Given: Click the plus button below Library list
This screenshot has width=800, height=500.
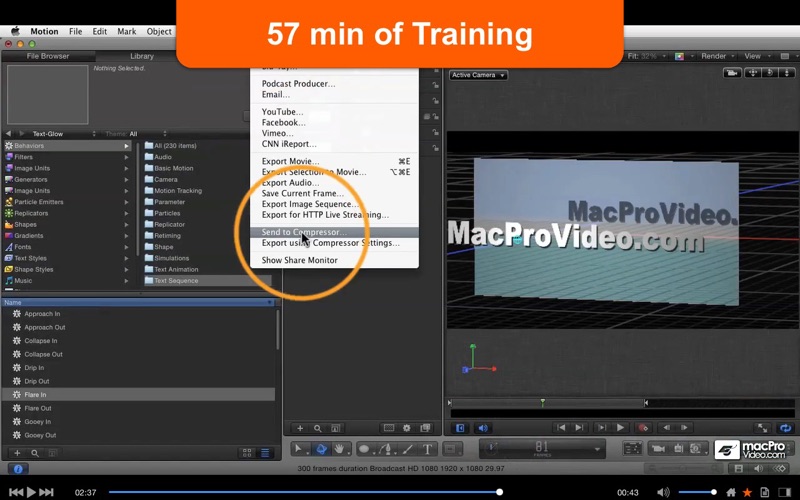Looking at the screenshot, I should (17, 453).
